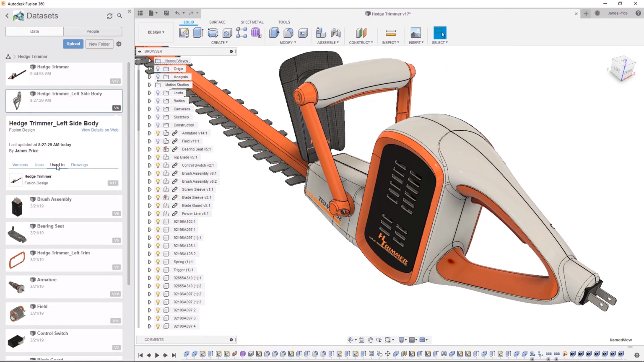The image size is (644, 362).
Task: Toggle visibility of Top Blade v5:1
Action: 158,157
